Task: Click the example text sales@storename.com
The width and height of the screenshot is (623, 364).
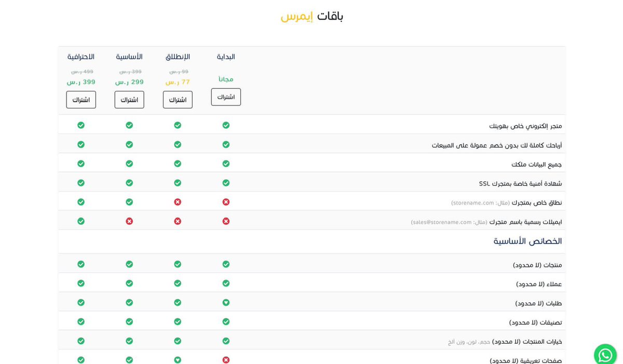Action: 449,222
